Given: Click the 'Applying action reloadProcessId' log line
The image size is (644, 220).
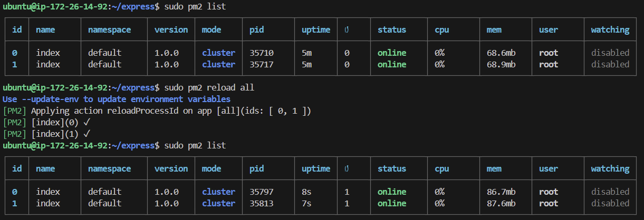Looking at the screenshot, I should click(158, 111).
